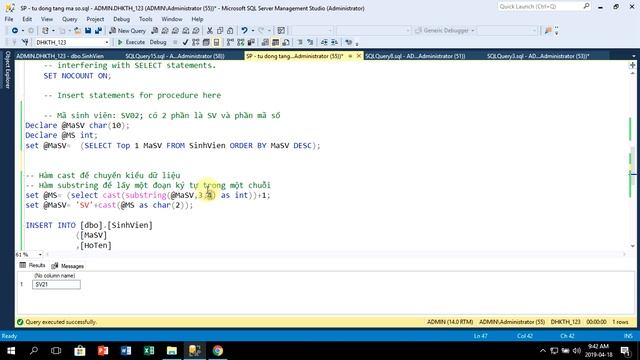Click the Save All icon
Image resolution: width=640 pixels, height=360 pixels.
pos(98,31)
